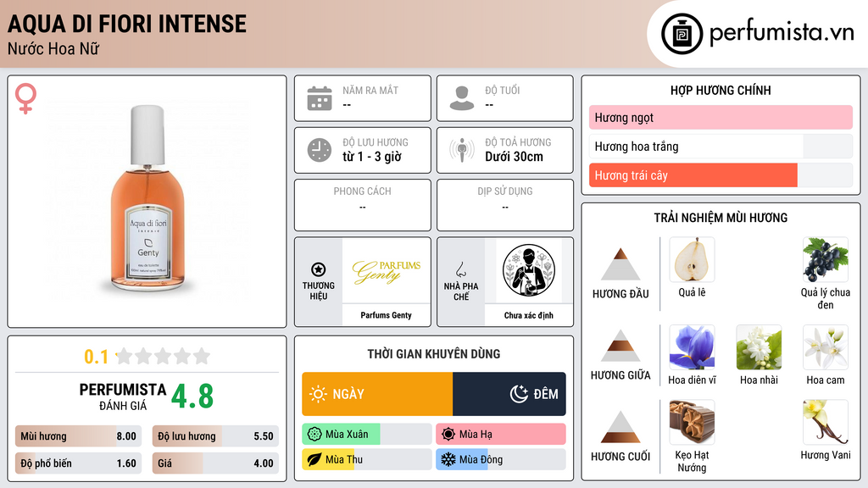Click the calendar icon beside Năm ra mắt

320,98
